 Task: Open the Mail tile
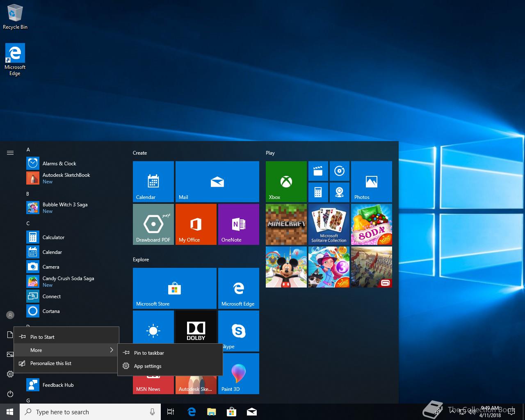[217, 182]
